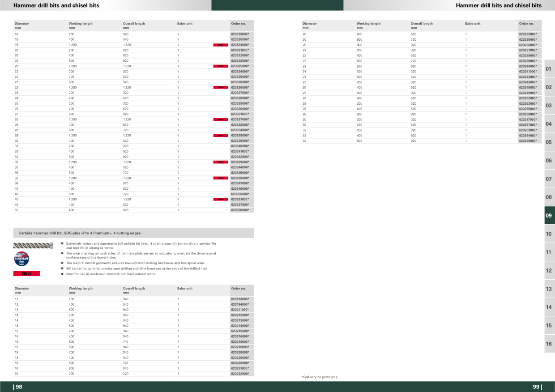The width and height of the screenshot is (555, 392).
Task: Click the large red NEW label under the badge
Action: [x=26, y=273]
